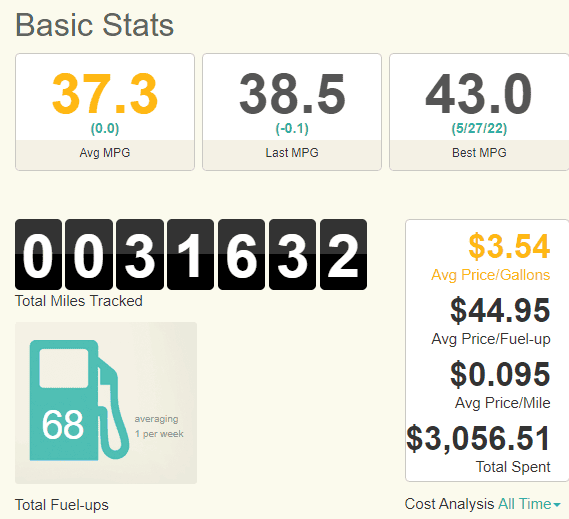Click the odometer digit tile showing 6
This screenshot has height=519, width=569.
tap(241, 254)
